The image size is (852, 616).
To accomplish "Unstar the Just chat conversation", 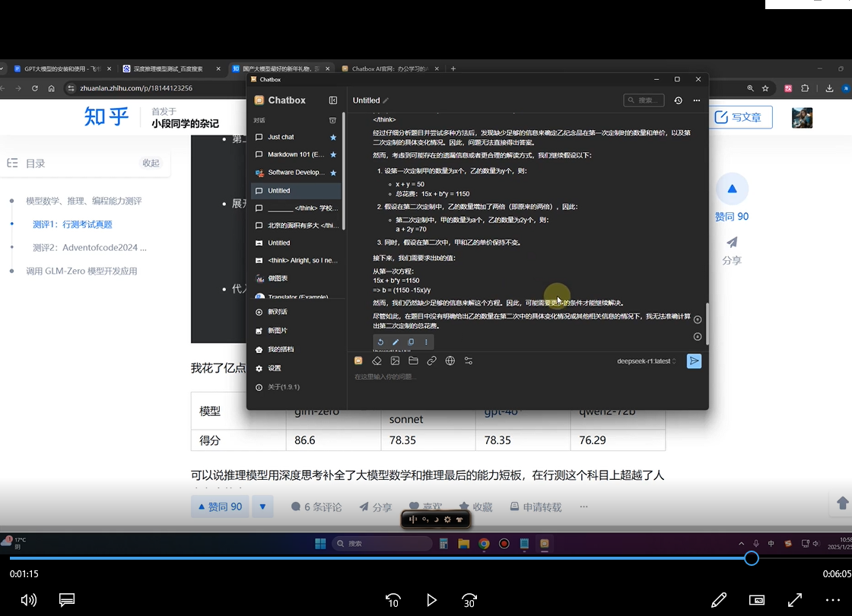I will tap(333, 138).
